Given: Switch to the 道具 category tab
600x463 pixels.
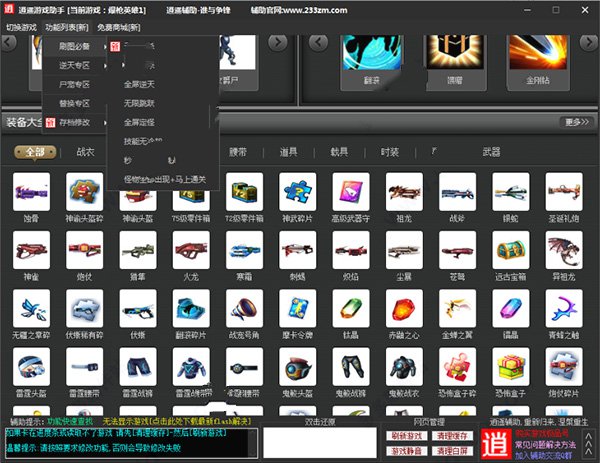Looking at the screenshot, I should (x=289, y=152).
